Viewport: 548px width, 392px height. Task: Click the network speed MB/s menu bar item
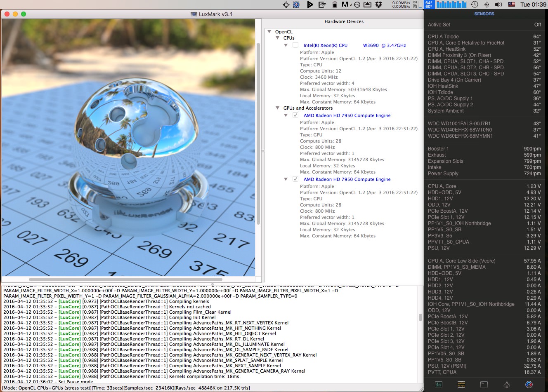coord(402,5)
